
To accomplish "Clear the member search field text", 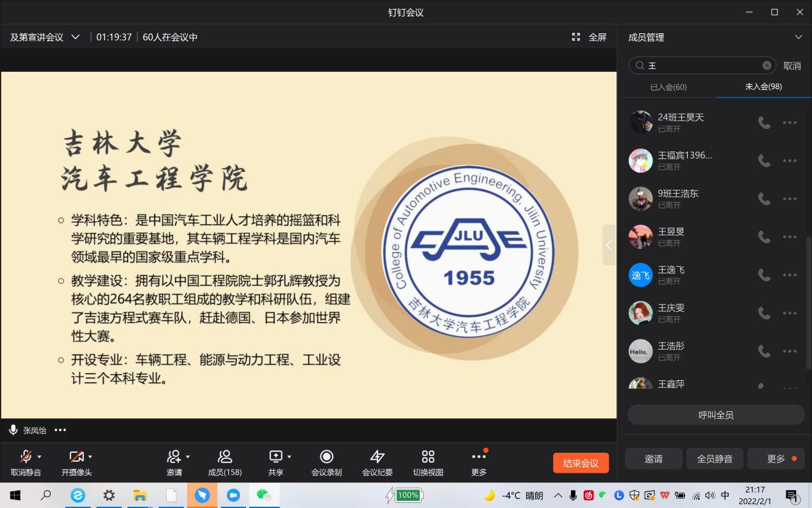I will click(766, 65).
